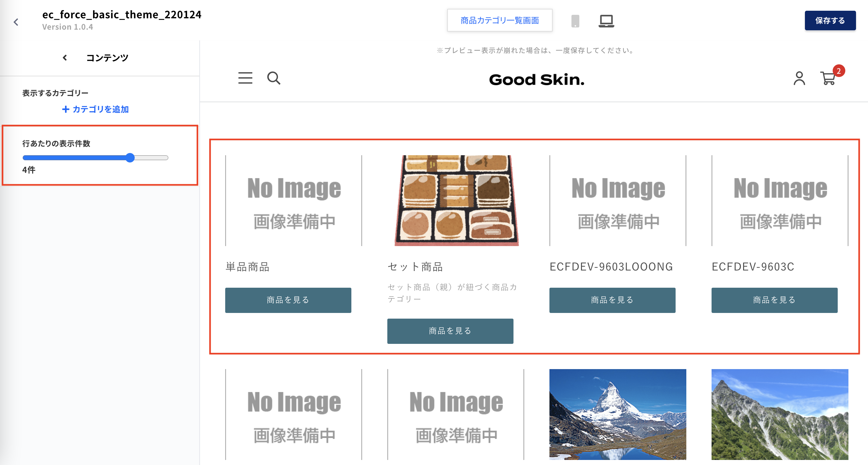The image size is (868, 465).
Task: Click 商品を見る under ECFDEV-9603C
Action: click(x=774, y=300)
